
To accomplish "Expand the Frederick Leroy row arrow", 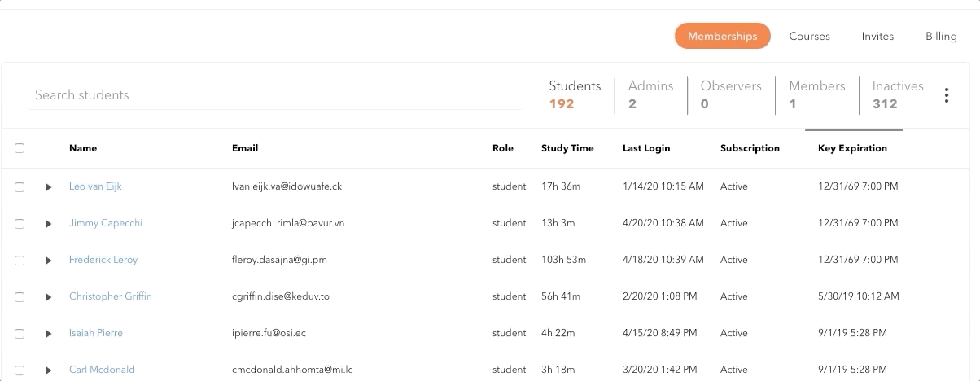I will coord(49,261).
